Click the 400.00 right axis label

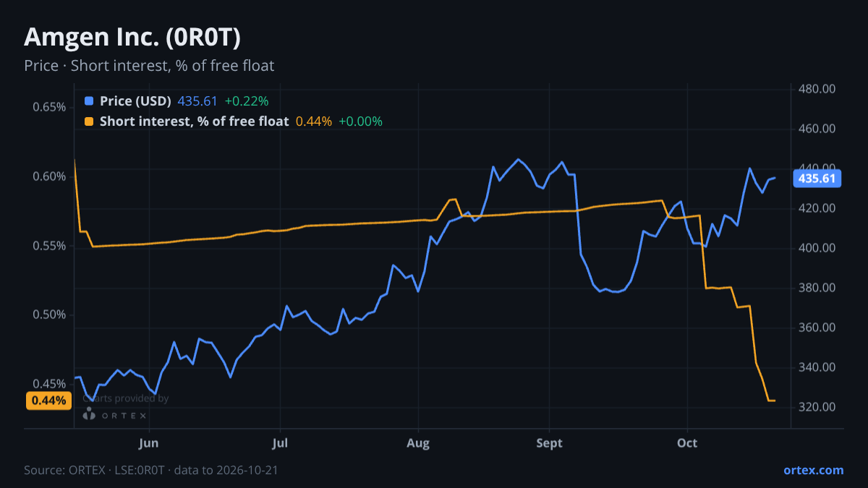click(817, 248)
